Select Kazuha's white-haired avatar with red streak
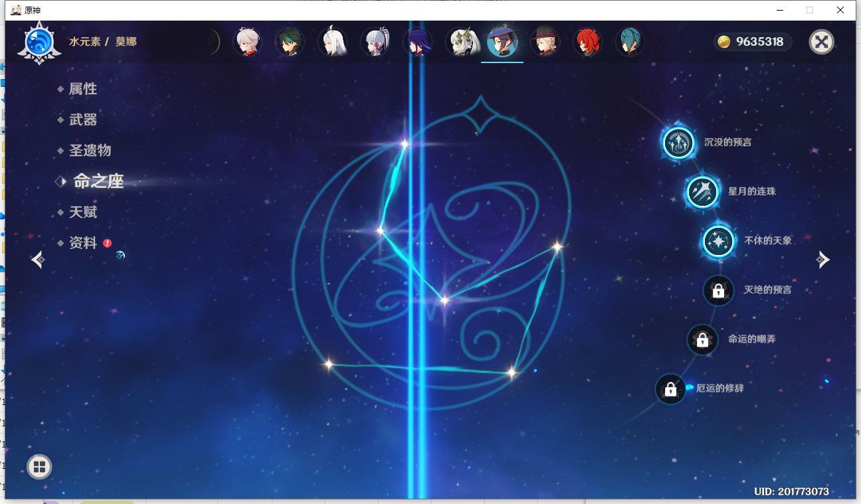 (247, 42)
